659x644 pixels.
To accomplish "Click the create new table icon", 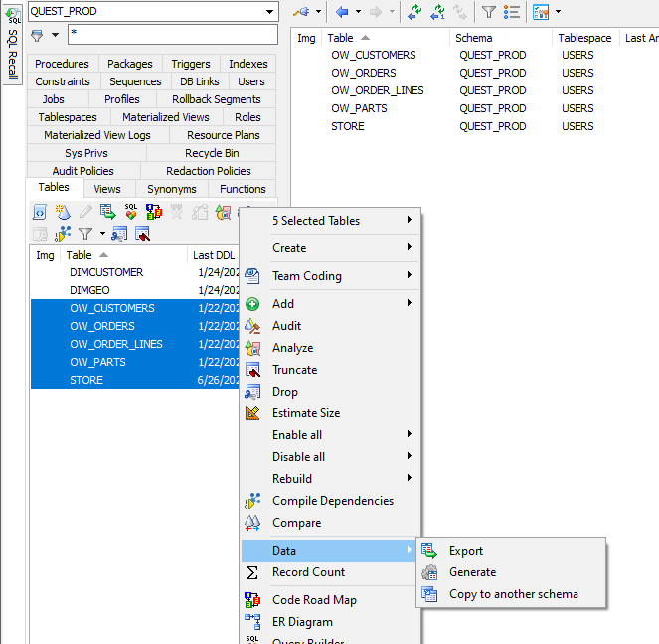I will click(x=63, y=212).
